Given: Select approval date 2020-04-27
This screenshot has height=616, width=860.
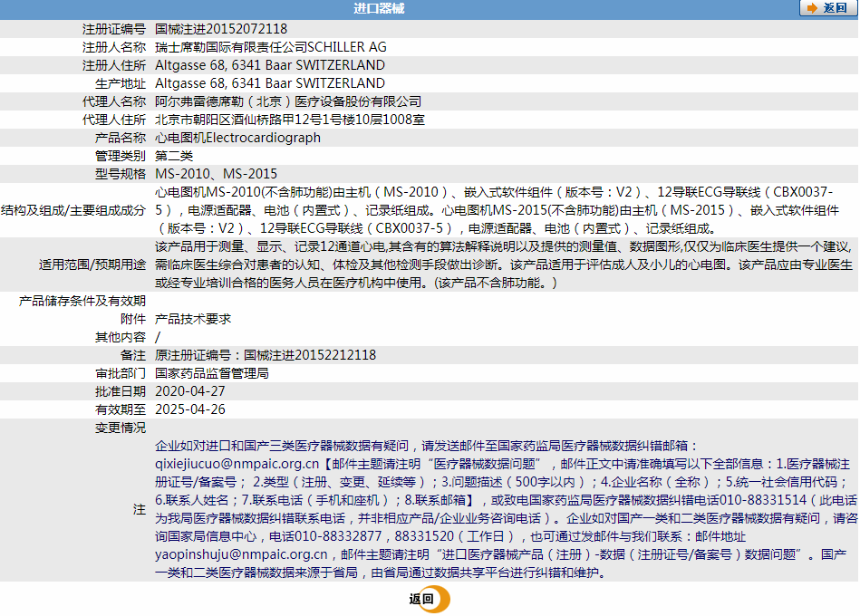Looking at the screenshot, I should click(x=190, y=391).
